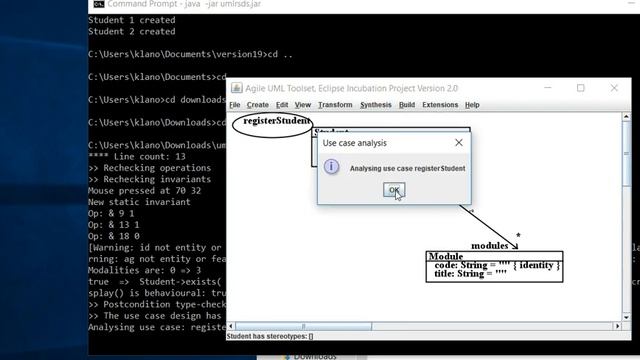Click the status bar text 'Student has stereotypes: []'
The image size is (640, 360).
[x=270, y=336]
